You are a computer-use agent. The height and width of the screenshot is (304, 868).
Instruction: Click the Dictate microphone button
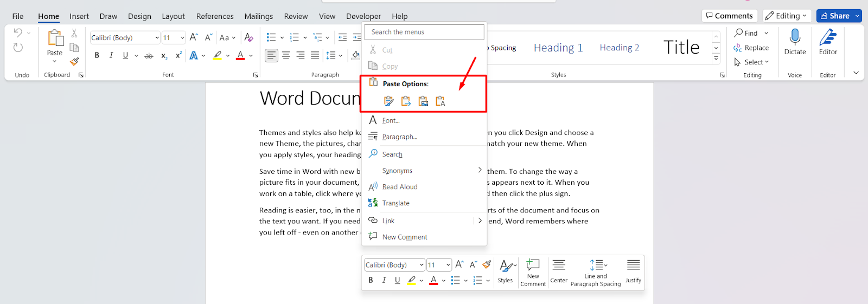pyautogui.click(x=795, y=42)
